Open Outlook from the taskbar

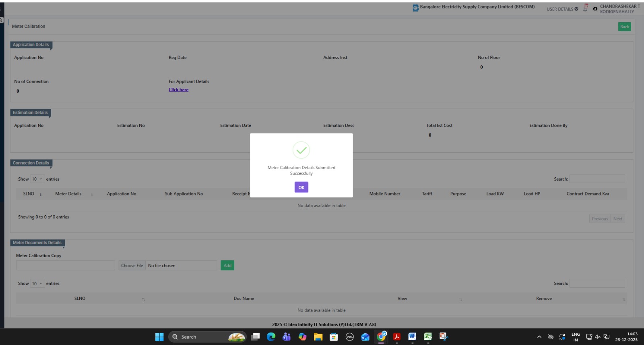tap(365, 337)
